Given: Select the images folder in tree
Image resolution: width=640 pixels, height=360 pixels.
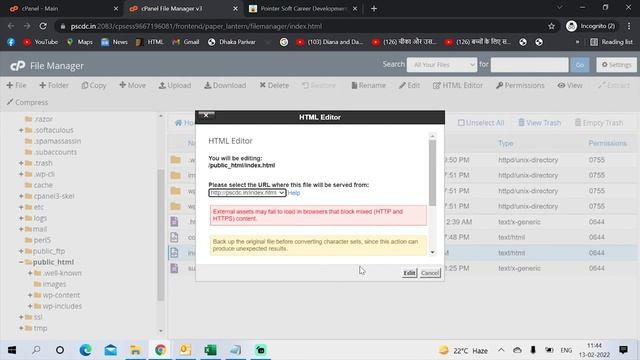Looking at the screenshot, I should pos(54,284).
